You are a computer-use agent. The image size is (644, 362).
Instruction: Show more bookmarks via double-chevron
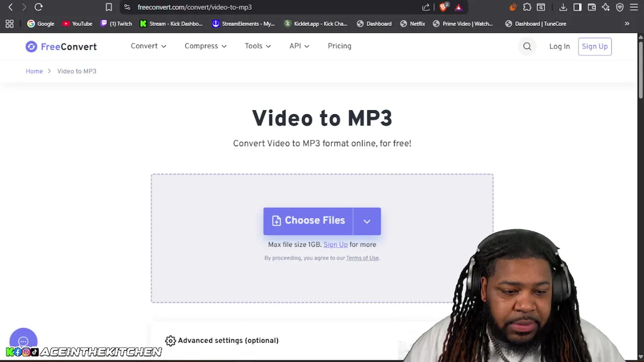coord(627,24)
